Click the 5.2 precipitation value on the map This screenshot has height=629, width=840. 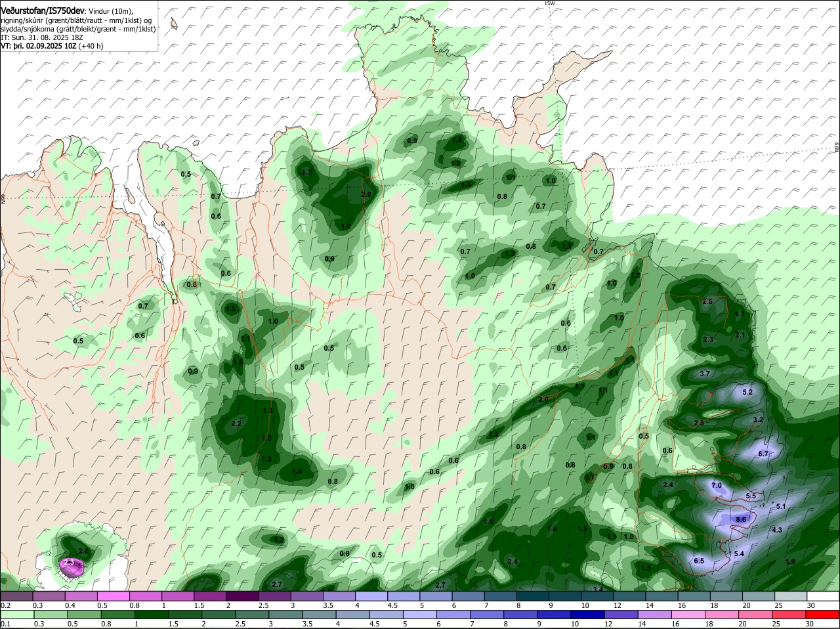pyautogui.click(x=747, y=392)
